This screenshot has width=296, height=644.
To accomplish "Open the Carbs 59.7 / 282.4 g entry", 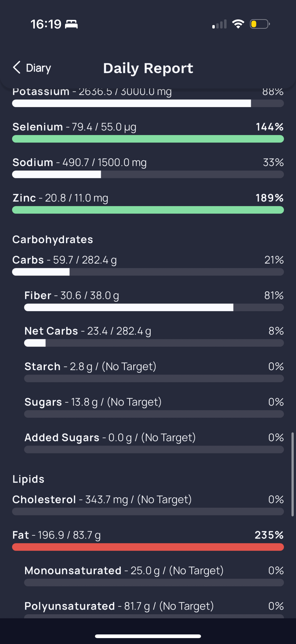I will 148,265.
